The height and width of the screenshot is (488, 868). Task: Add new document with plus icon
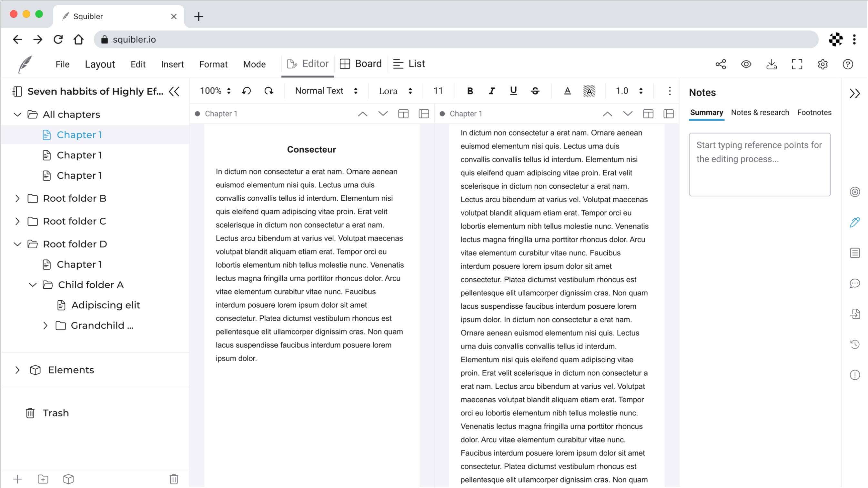pyautogui.click(x=17, y=479)
